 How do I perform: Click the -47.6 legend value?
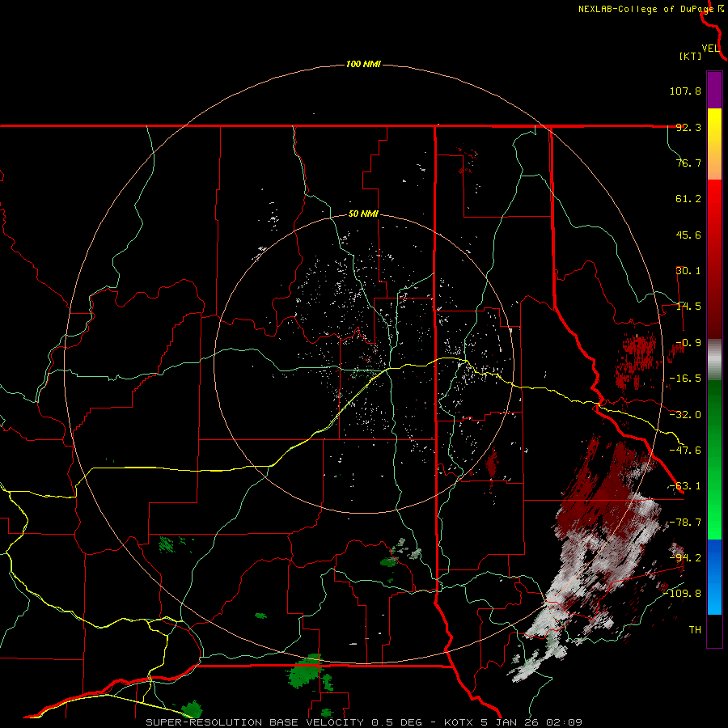pos(685,451)
